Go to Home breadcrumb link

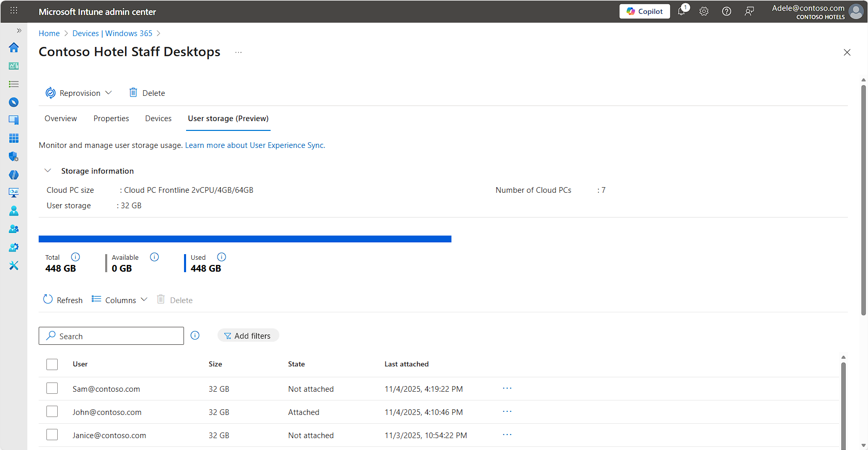tap(49, 34)
